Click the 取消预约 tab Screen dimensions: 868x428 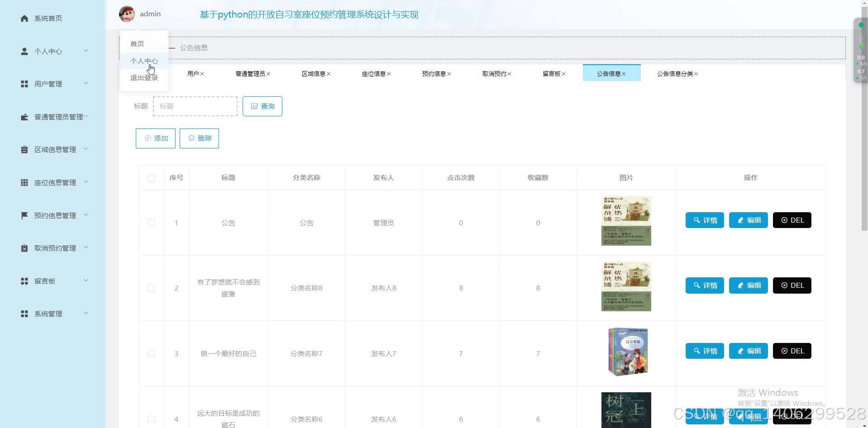496,74
